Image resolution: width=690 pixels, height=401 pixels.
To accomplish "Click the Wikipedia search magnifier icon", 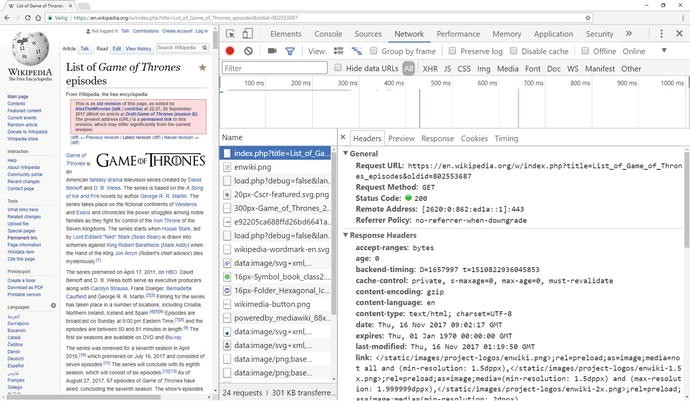I will (205, 48).
